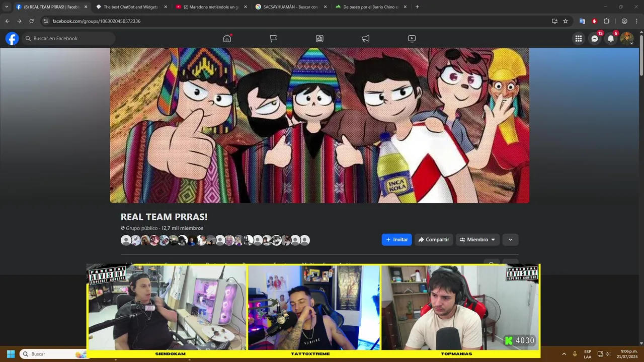
Task: Click the browser back arrow
Action: point(7,21)
